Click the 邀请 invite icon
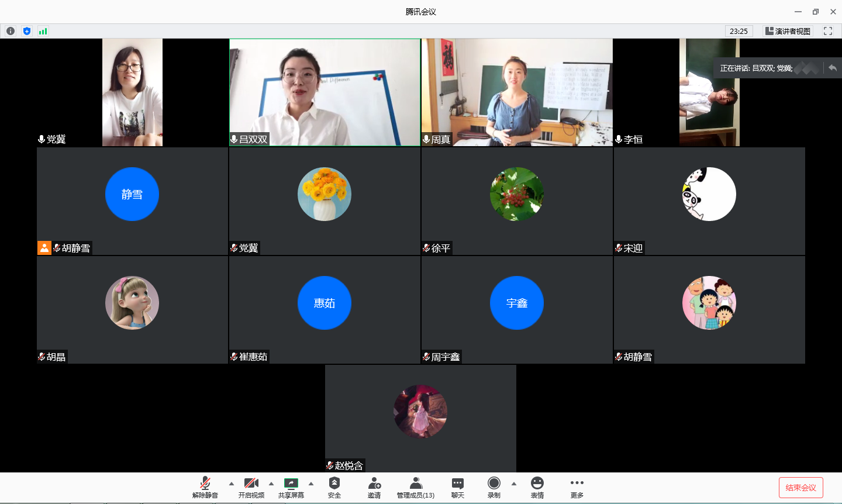The height and width of the screenshot is (504, 842). [x=374, y=487]
